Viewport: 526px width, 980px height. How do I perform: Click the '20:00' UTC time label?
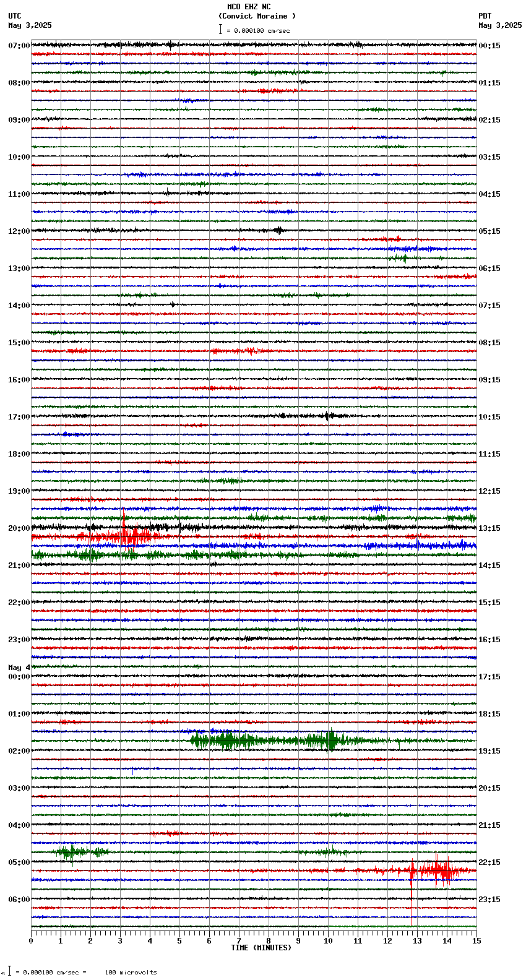click(x=19, y=528)
